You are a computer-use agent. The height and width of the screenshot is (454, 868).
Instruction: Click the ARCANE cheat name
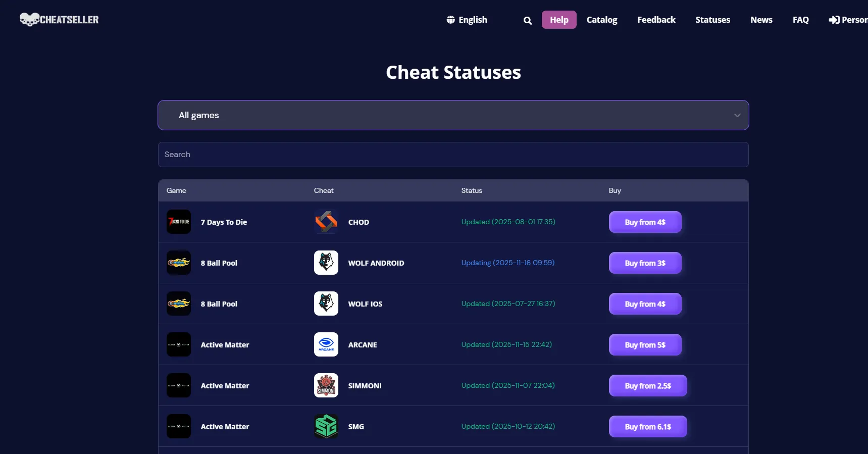(x=363, y=345)
